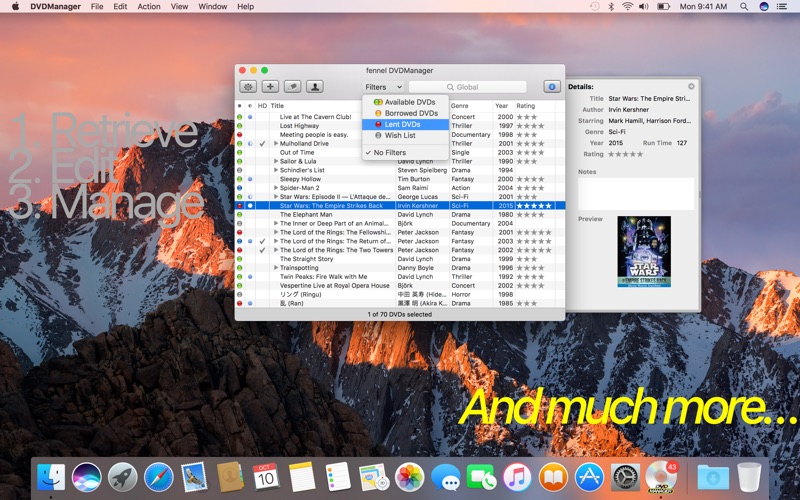The height and width of the screenshot is (500, 800).
Task: Launch Safari from the Dock
Action: coord(158,478)
